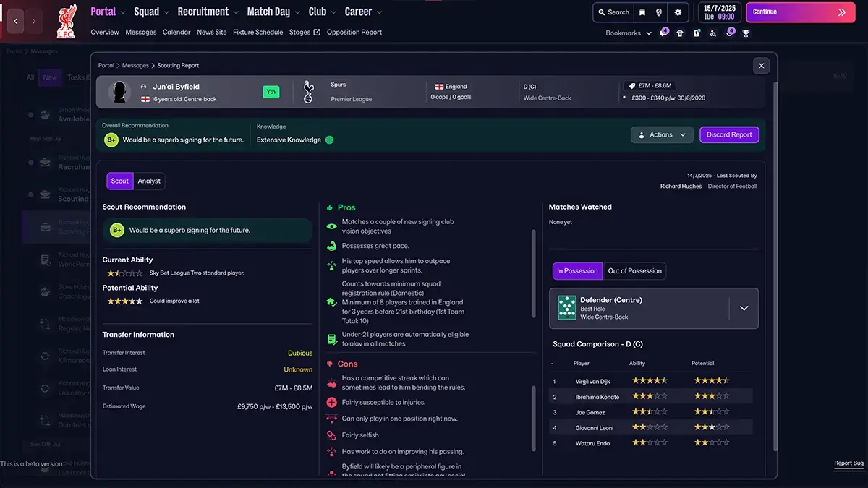
Task: Open the squad shirt shortcut icon
Action: 681,33
